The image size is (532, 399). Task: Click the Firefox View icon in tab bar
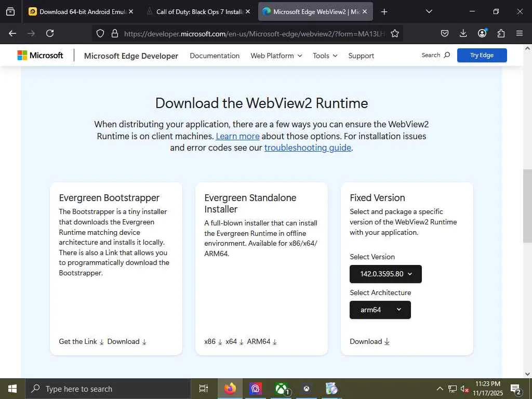click(x=10, y=11)
